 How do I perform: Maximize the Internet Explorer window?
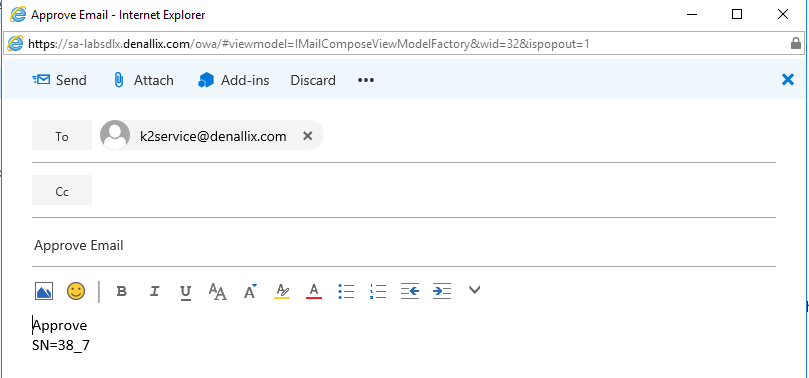[x=737, y=14]
